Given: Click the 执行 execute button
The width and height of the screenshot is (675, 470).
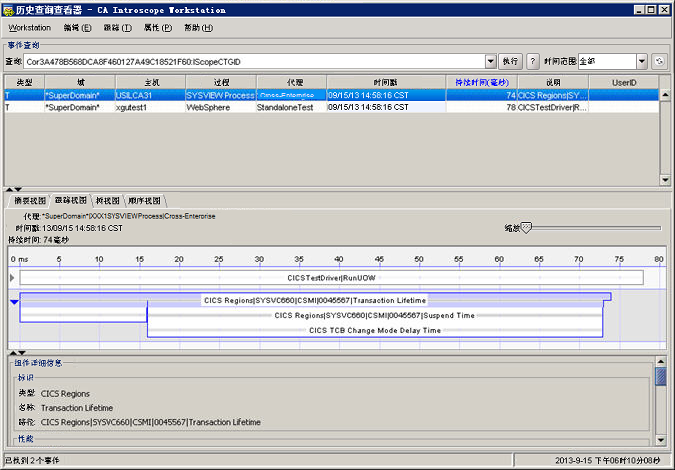Looking at the screenshot, I should click(x=510, y=62).
